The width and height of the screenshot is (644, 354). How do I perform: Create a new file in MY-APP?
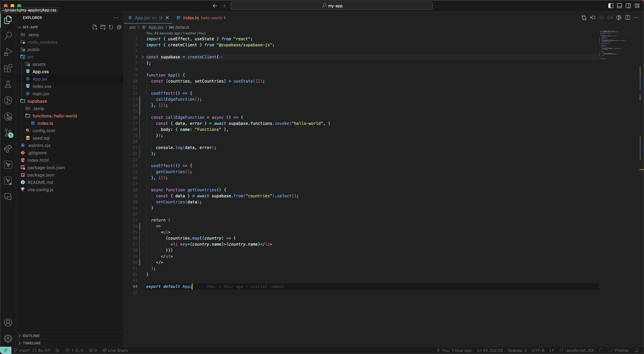coord(95,27)
